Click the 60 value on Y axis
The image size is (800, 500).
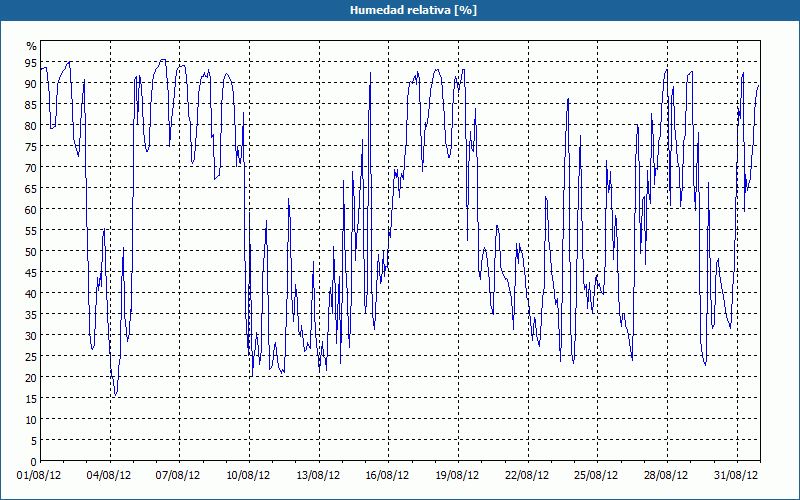31,210
